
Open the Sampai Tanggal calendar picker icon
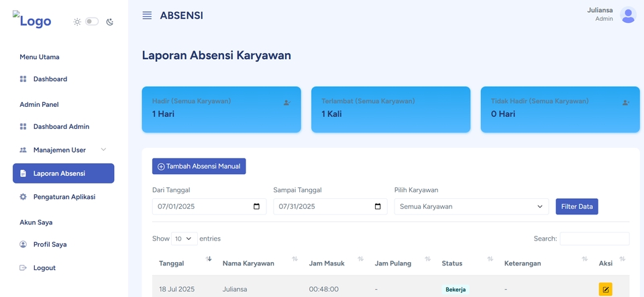point(378,206)
